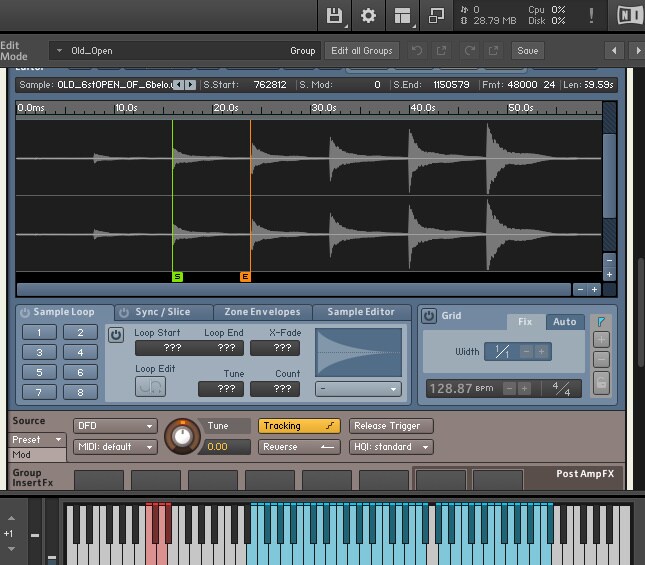
Task: Click the exclamation warning icon
Action: 591,16
